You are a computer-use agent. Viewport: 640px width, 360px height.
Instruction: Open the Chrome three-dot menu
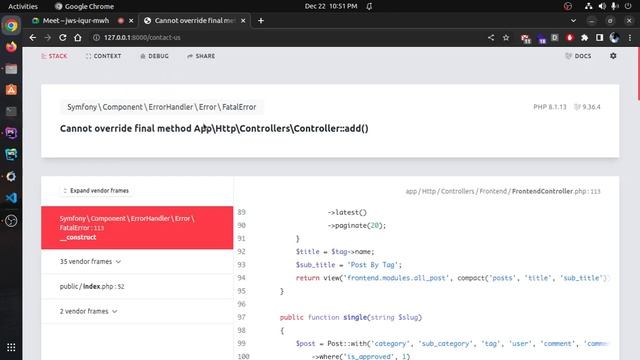coord(630,38)
